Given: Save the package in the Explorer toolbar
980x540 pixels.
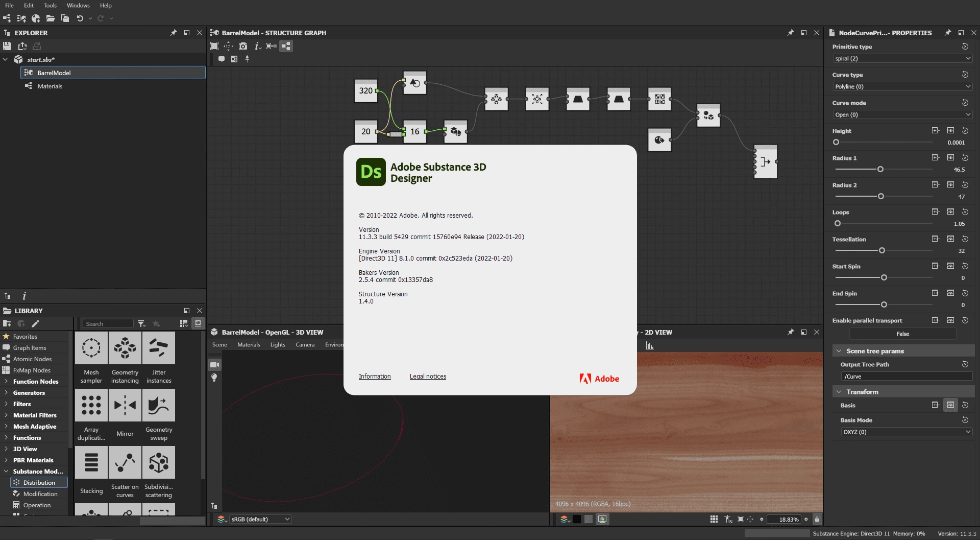Looking at the screenshot, I should click(7, 46).
